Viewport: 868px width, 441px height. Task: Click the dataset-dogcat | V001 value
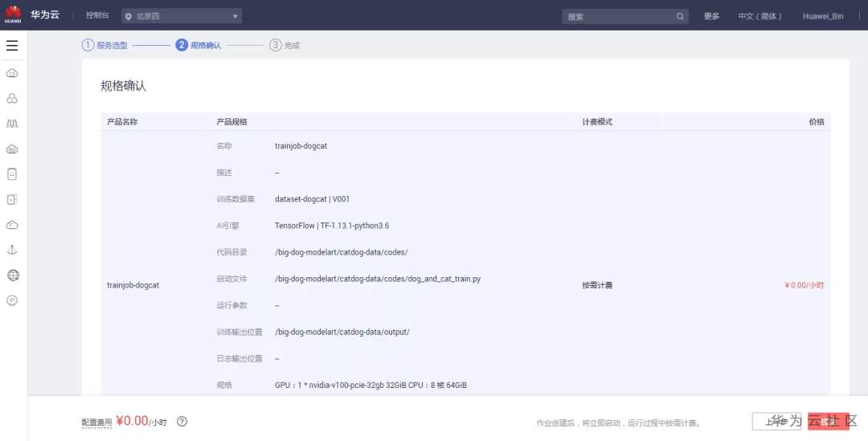312,199
